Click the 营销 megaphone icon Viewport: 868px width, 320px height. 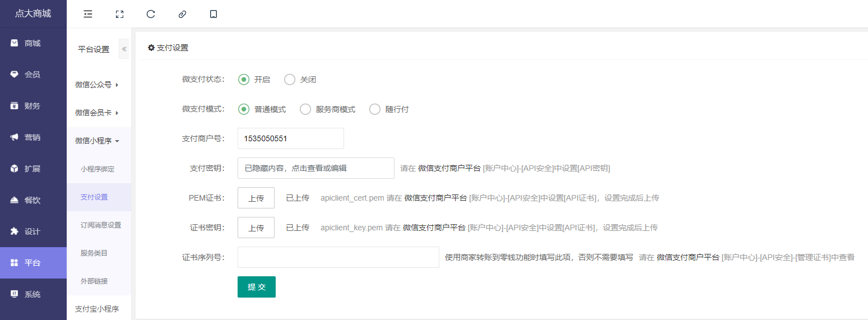pyautogui.click(x=15, y=137)
